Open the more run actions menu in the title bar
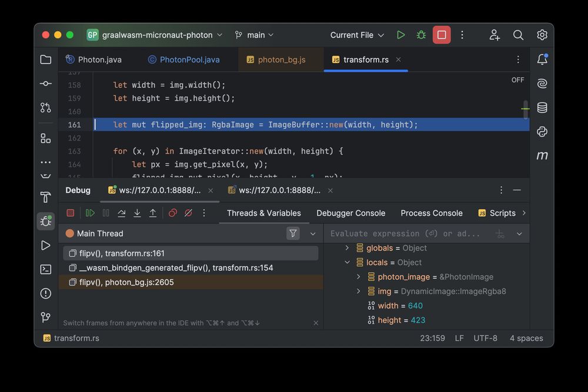 click(462, 35)
